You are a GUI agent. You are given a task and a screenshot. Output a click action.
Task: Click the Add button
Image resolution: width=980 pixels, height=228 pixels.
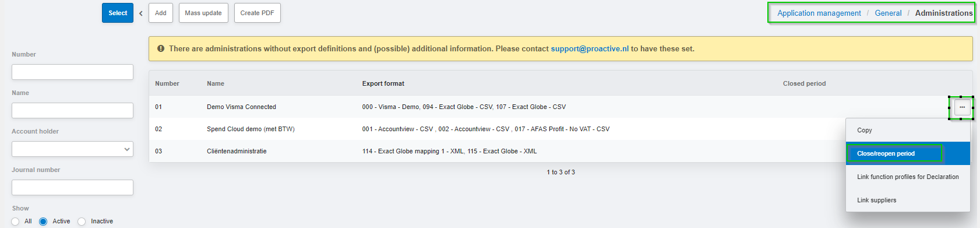[x=161, y=13]
